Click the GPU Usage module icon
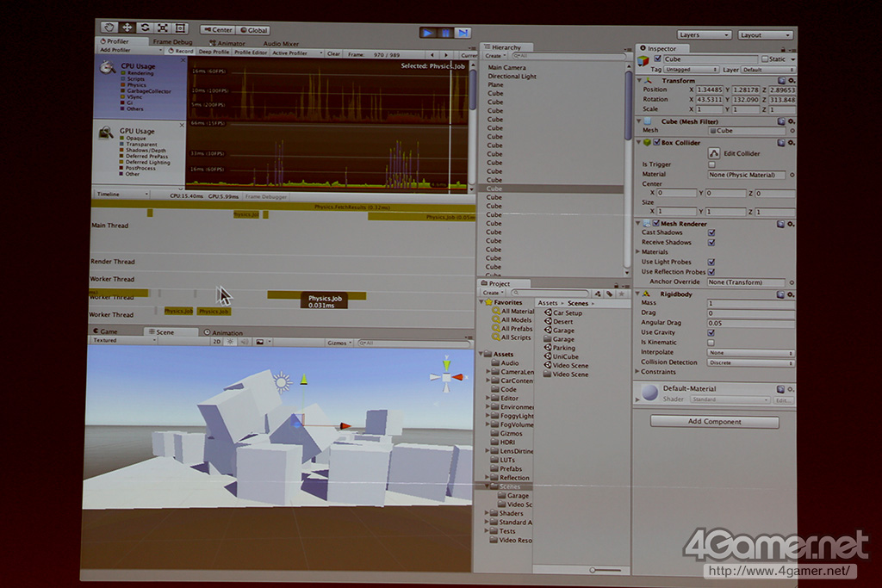Viewport: 882px width, 588px height. (106, 133)
